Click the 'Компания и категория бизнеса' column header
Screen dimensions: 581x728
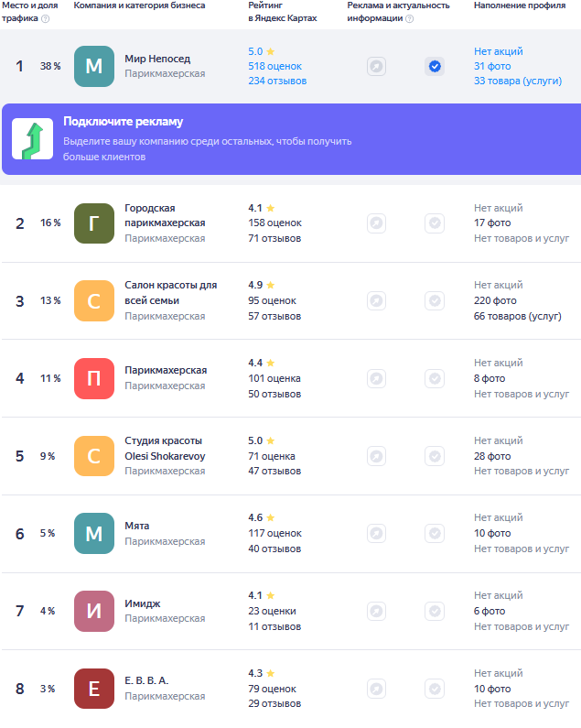click(x=139, y=5)
